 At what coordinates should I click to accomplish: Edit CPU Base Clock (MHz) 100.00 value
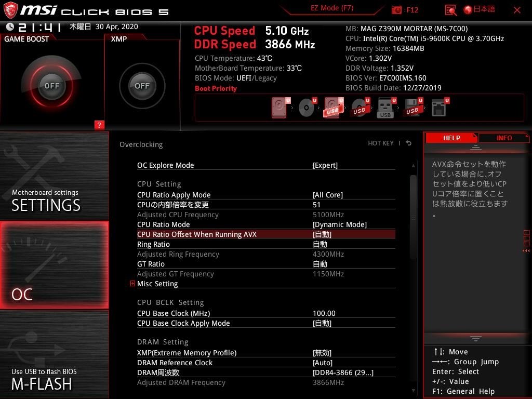tap(324, 313)
